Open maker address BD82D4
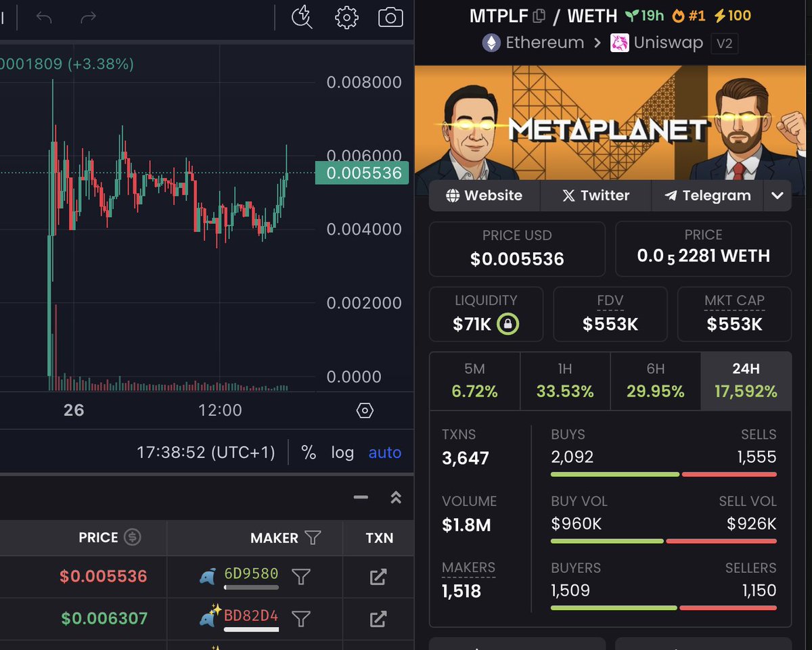Viewport: 812px width, 650px height. click(251, 616)
